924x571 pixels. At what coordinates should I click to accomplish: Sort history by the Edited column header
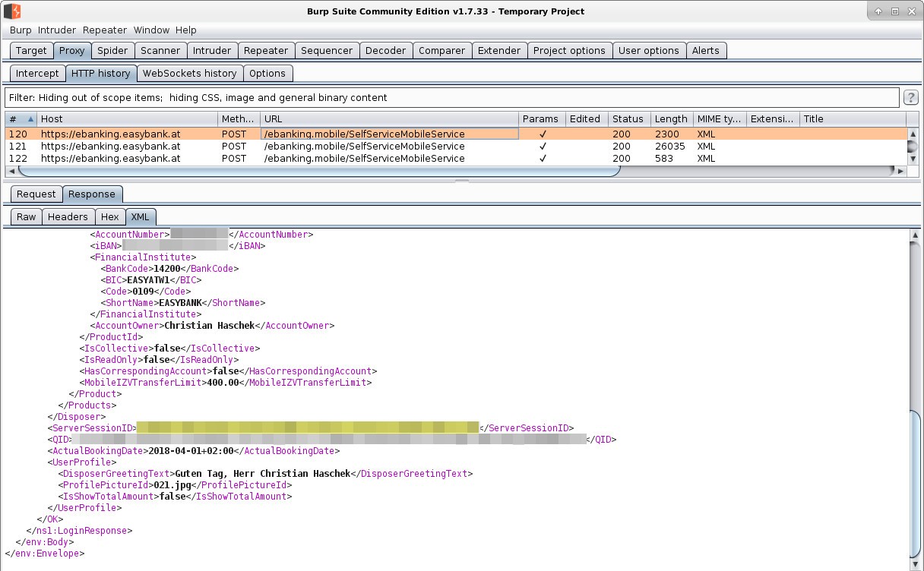pos(587,119)
